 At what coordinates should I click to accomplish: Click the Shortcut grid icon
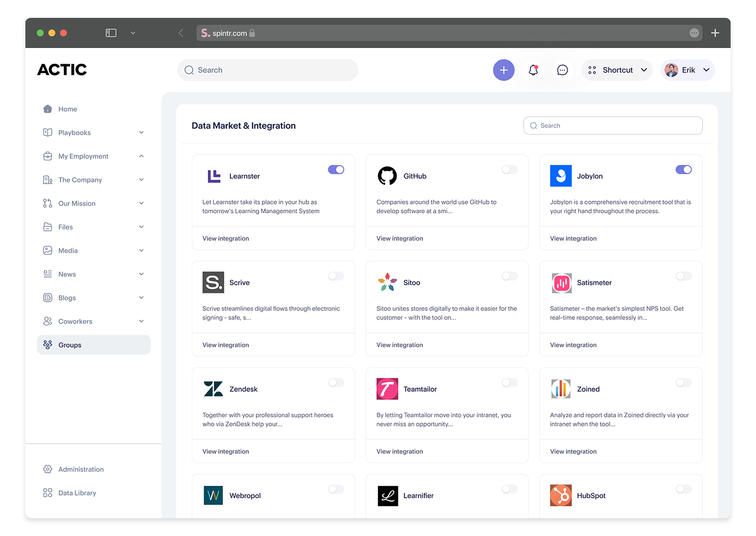pos(592,70)
